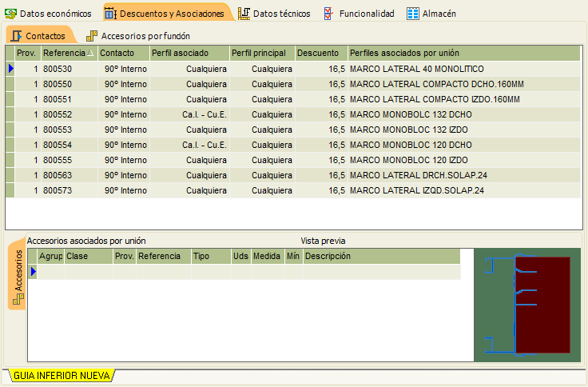Screen dimensions: 588x387
Task: Click the Tipo column header
Action: 211,256
